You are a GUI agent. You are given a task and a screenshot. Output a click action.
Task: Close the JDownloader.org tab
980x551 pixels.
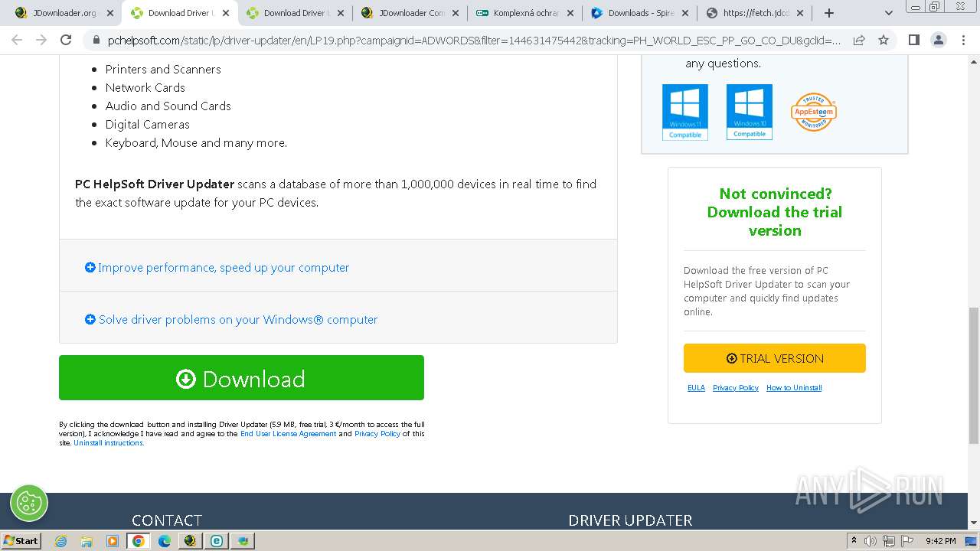click(x=110, y=13)
